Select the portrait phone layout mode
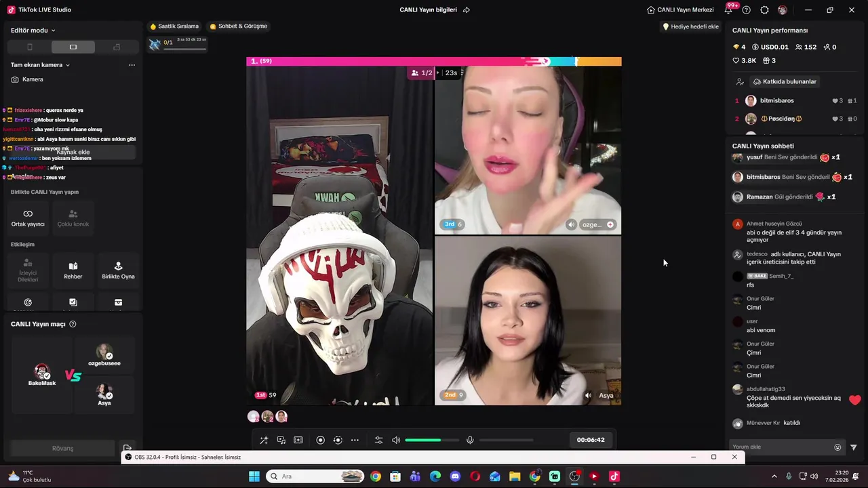The height and width of the screenshot is (488, 868). pyautogui.click(x=29, y=47)
